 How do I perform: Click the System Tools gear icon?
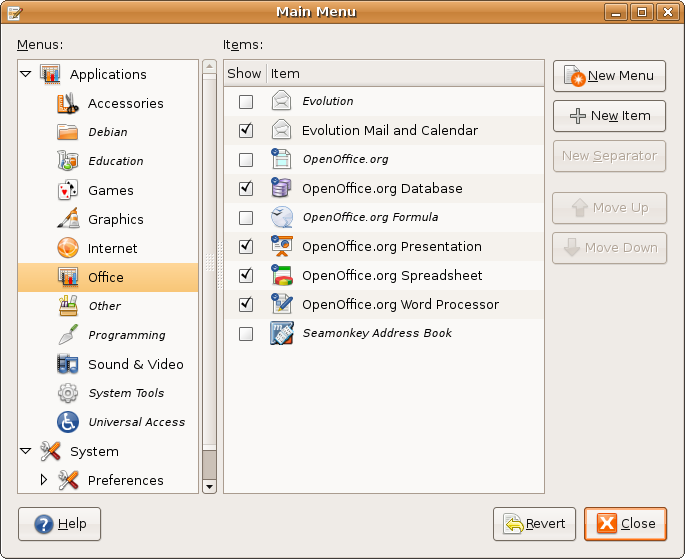click(x=68, y=393)
